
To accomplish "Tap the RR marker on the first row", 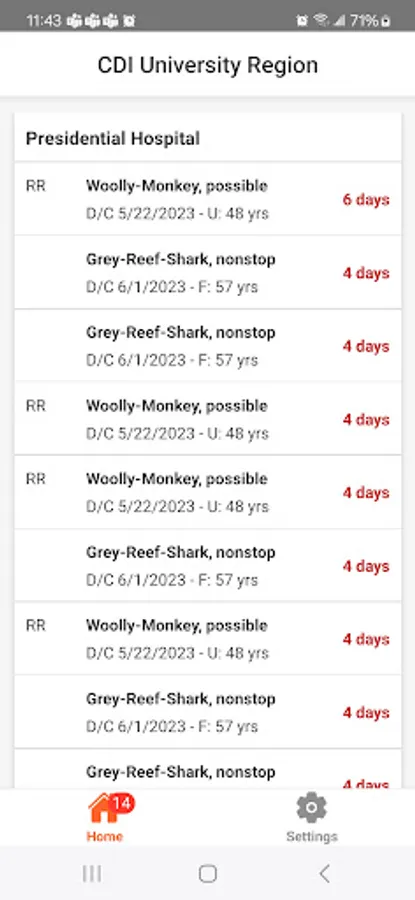I will tap(36, 186).
